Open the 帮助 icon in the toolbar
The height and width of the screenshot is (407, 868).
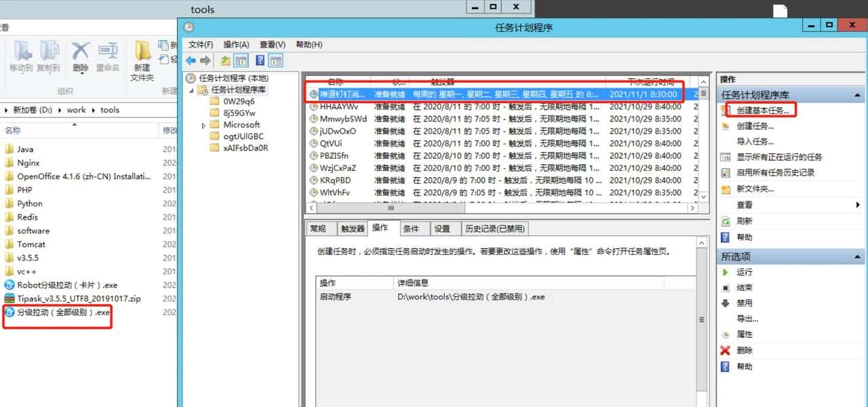click(261, 60)
